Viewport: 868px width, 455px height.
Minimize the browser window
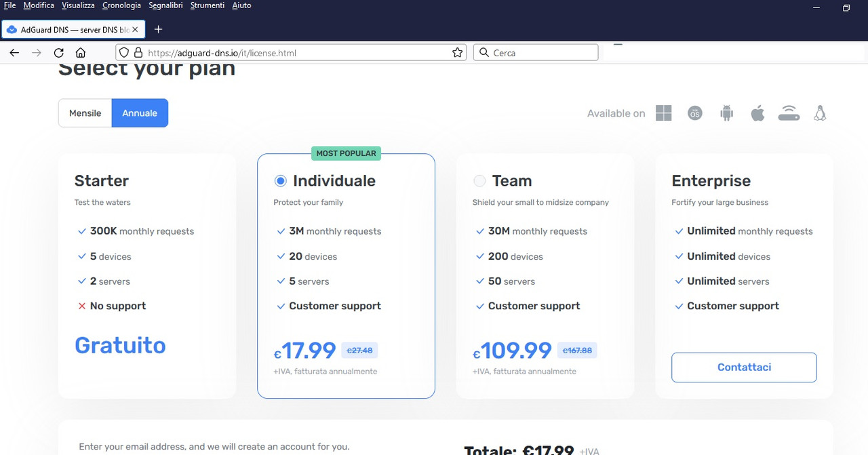click(x=816, y=8)
